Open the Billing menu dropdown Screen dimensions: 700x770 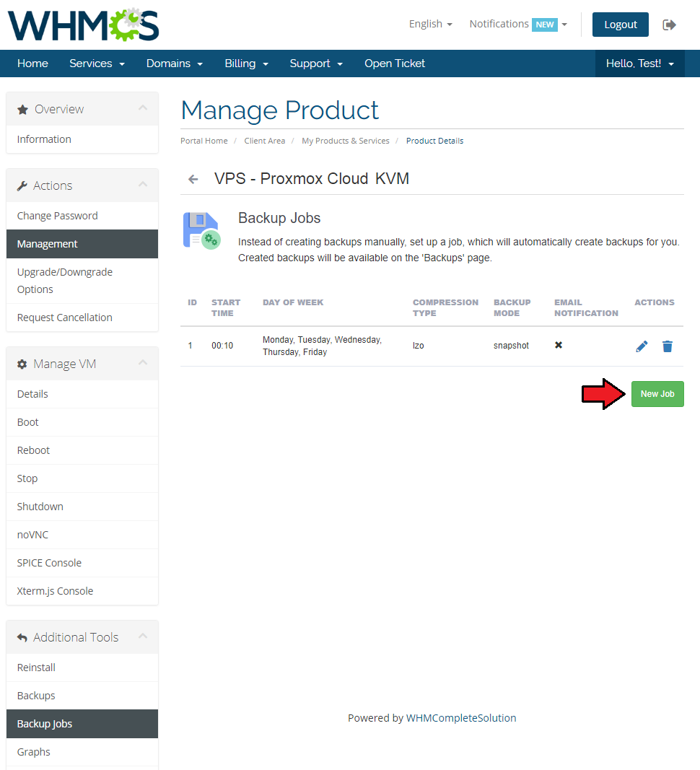click(x=246, y=64)
